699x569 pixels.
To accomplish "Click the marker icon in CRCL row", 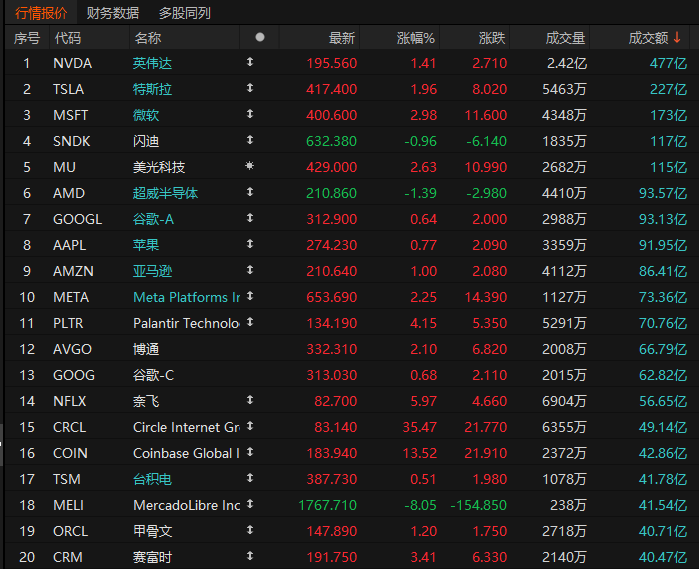I will (250, 426).
